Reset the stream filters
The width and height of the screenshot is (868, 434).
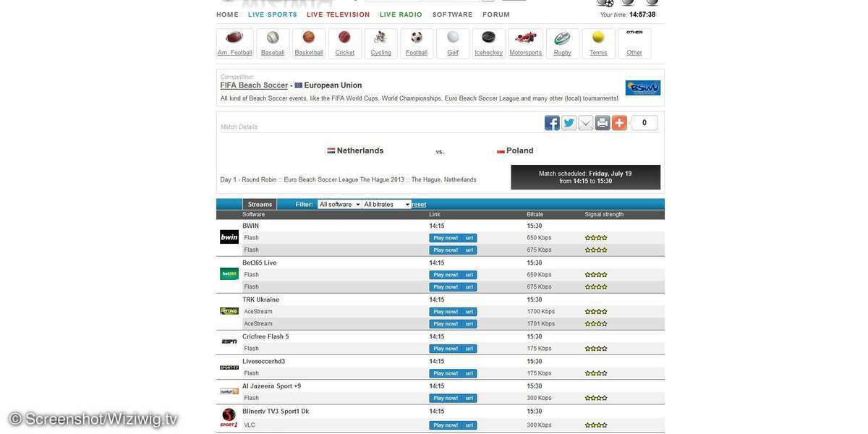point(420,205)
